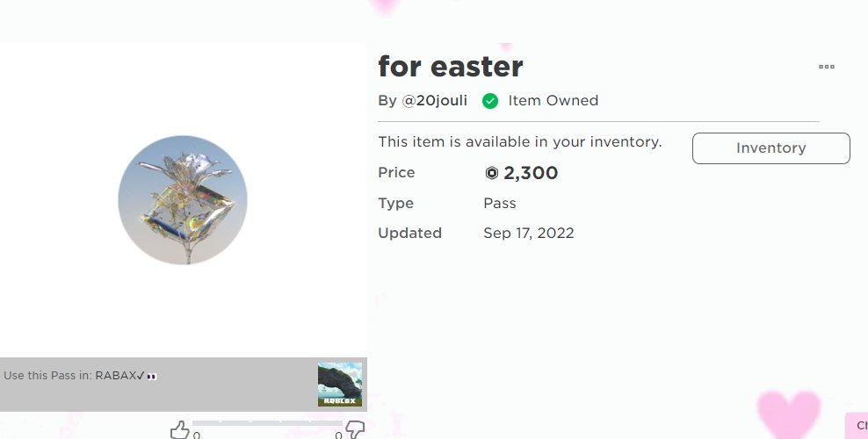Click the inventory availability message text

pyautogui.click(x=520, y=142)
